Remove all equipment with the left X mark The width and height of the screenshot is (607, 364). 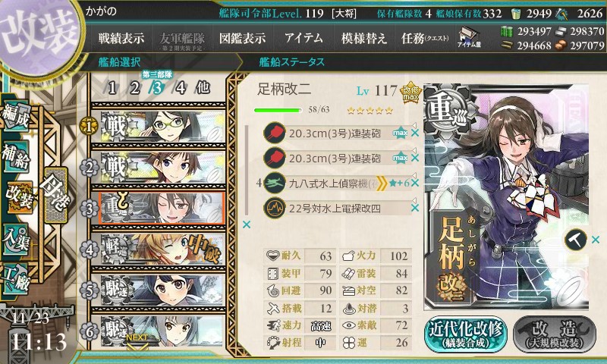point(247,224)
